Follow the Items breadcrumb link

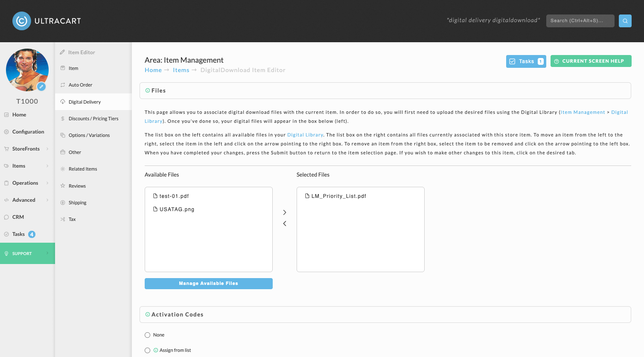[x=181, y=70]
